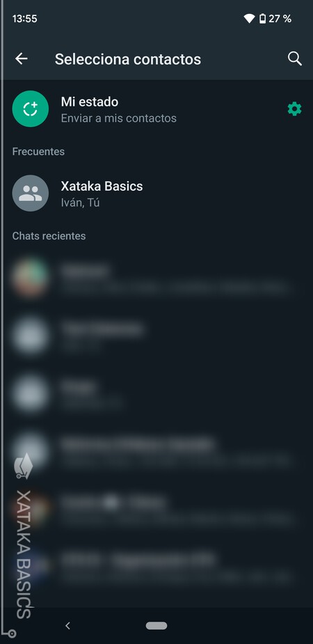The image size is (313, 644).
Task: Select the third blurred recent chat
Action: (156, 393)
